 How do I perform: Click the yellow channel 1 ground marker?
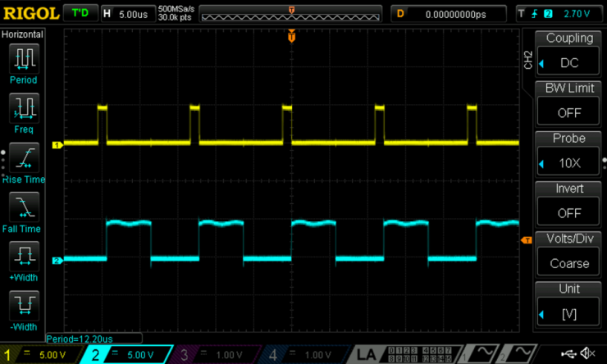(57, 145)
